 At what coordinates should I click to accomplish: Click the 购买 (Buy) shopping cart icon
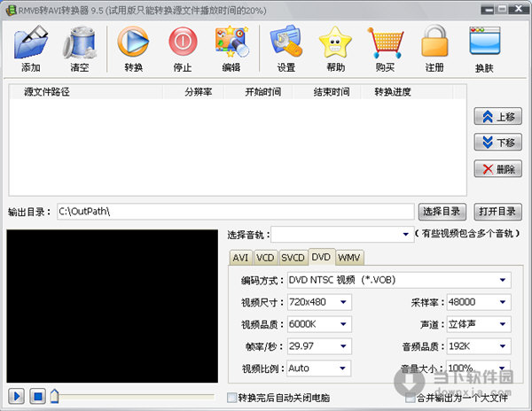click(385, 43)
